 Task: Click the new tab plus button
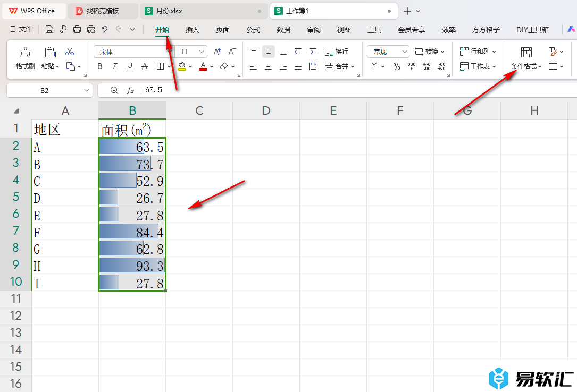(407, 11)
